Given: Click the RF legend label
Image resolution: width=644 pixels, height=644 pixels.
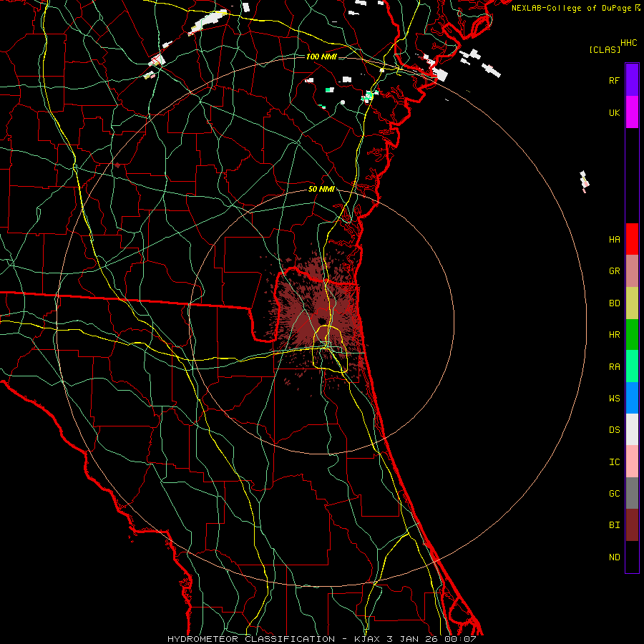Looking at the screenshot, I should [x=615, y=80].
